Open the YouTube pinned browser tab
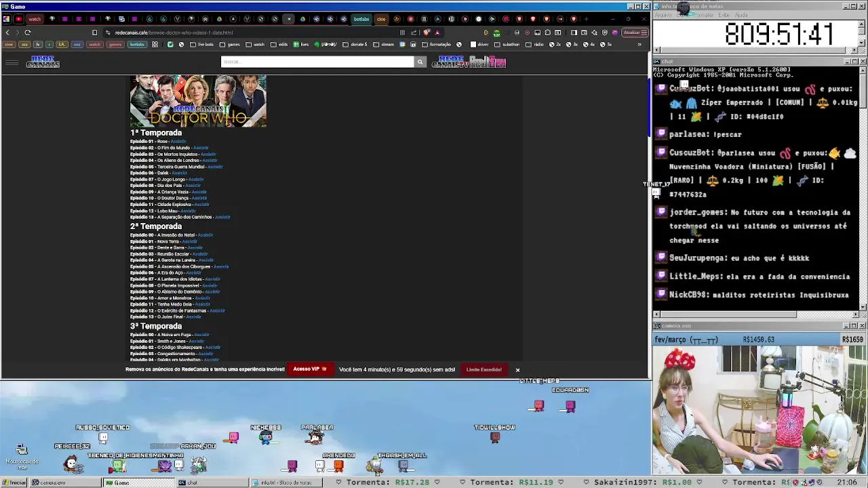Screen dimensions: 868x488 click(18, 19)
